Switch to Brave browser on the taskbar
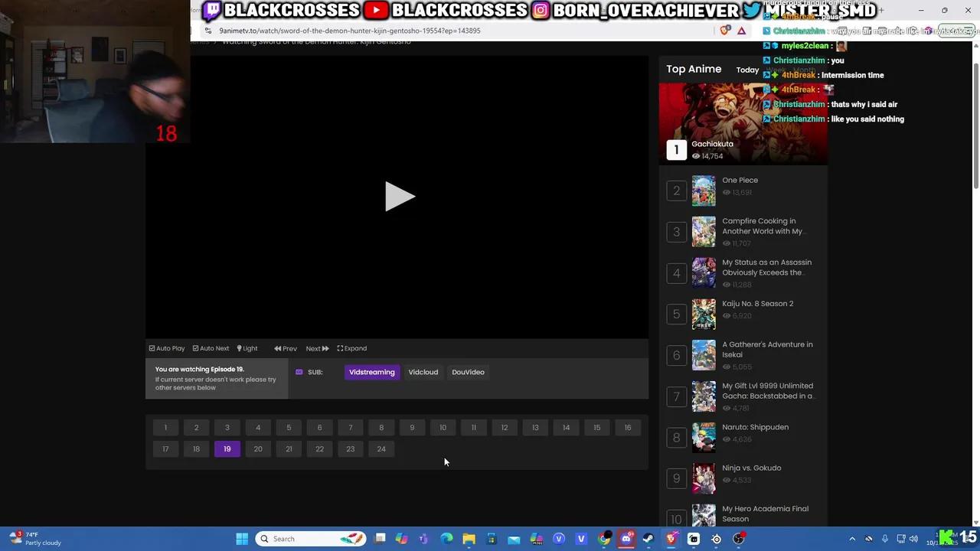980x551 pixels. click(x=671, y=539)
